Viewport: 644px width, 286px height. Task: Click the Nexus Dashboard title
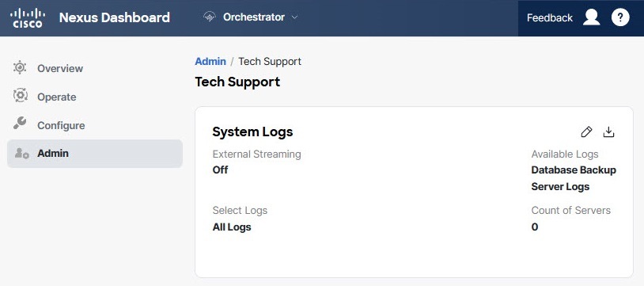click(x=115, y=17)
